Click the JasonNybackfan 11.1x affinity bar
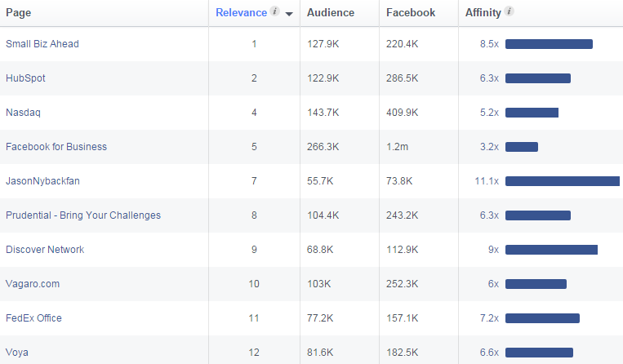The width and height of the screenshot is (623, 364). pos(563,181)
